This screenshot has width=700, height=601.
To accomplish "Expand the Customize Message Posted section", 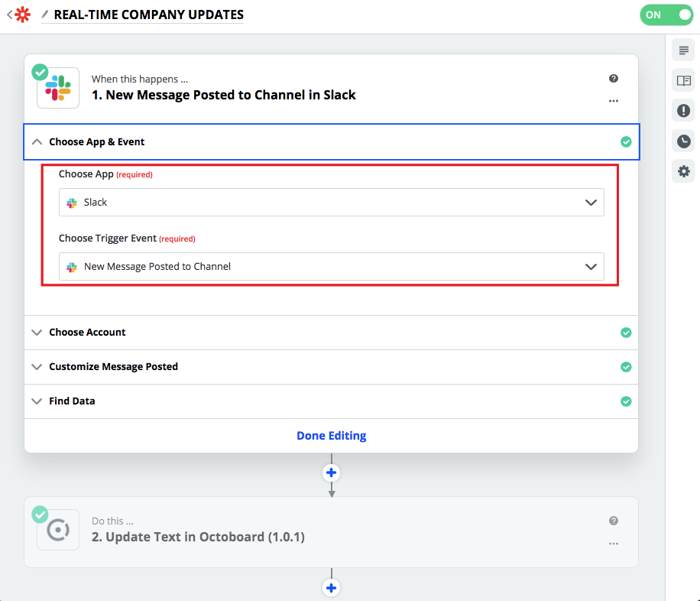I will pos(331,367).
